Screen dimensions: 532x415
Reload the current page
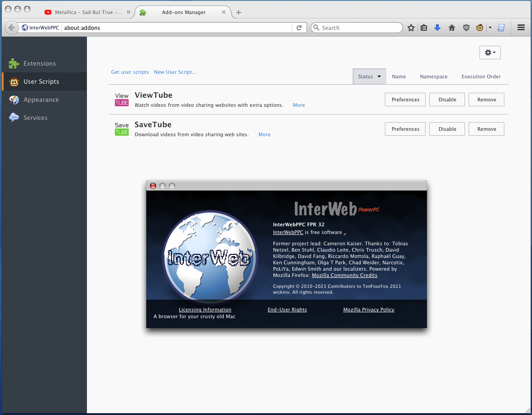[299, 28]
